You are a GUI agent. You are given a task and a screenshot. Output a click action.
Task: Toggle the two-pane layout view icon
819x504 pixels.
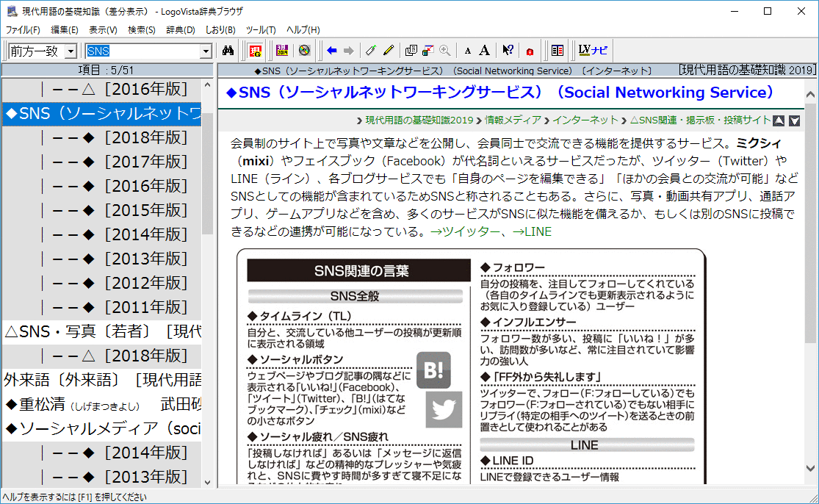[558, 51]
